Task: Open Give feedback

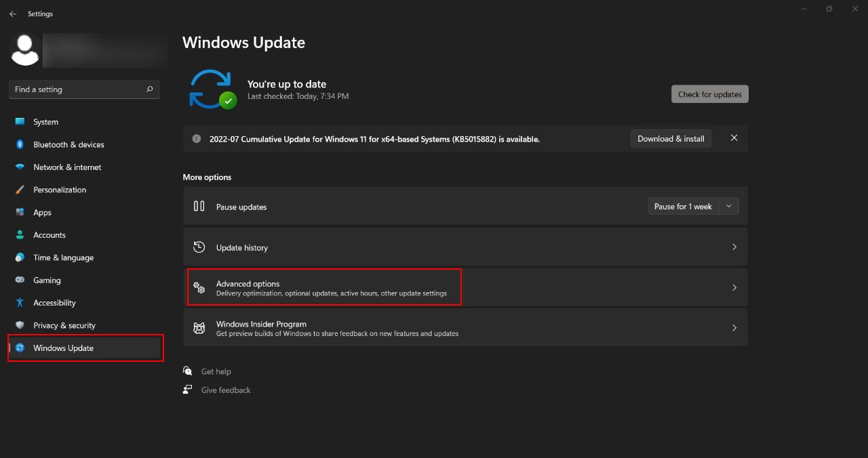Action: (225, 390)
